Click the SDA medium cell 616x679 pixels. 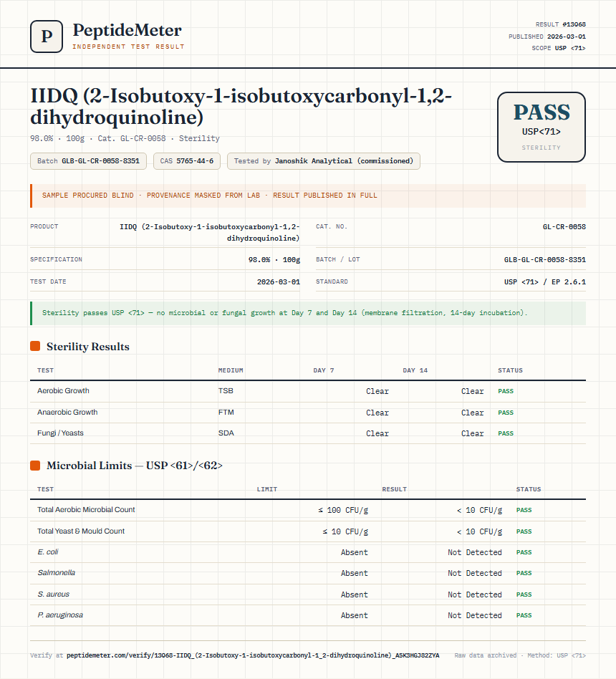[226, 433]
